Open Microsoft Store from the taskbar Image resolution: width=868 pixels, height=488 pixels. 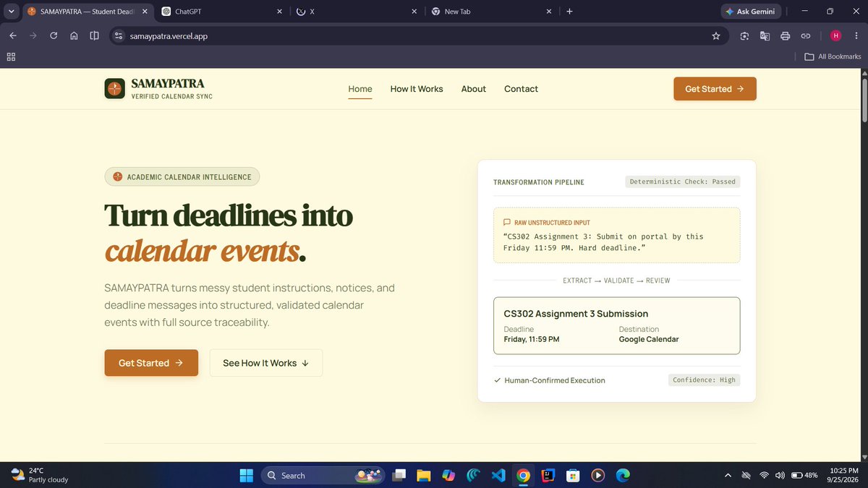click(x=573, y=475)
